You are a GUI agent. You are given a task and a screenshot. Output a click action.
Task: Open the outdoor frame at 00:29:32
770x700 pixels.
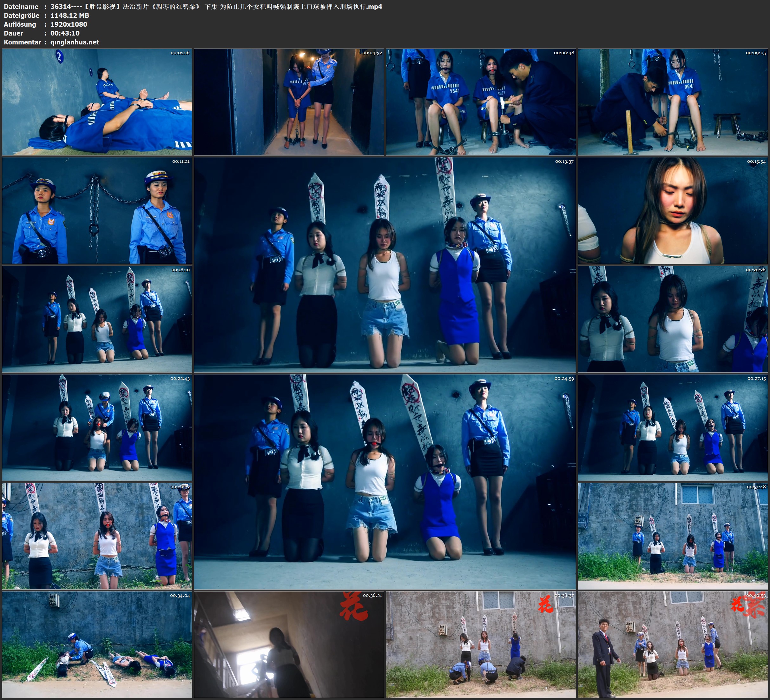coord(97,536)
